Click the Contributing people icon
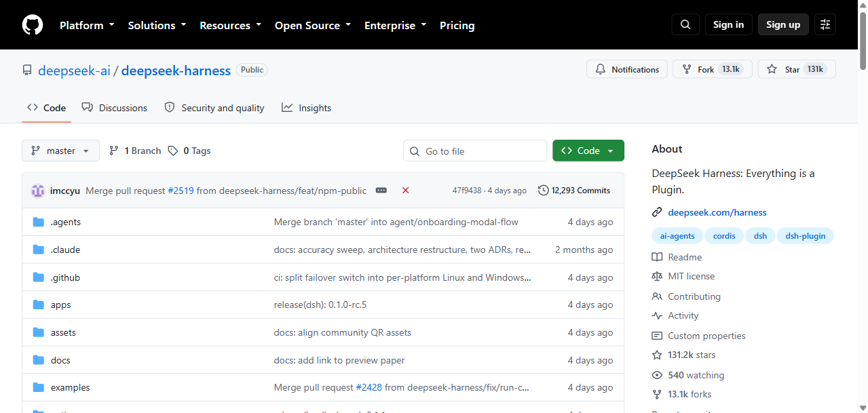The width and height of the screenshot is (868, 413). pyautogui.click(x=657, y=296)
